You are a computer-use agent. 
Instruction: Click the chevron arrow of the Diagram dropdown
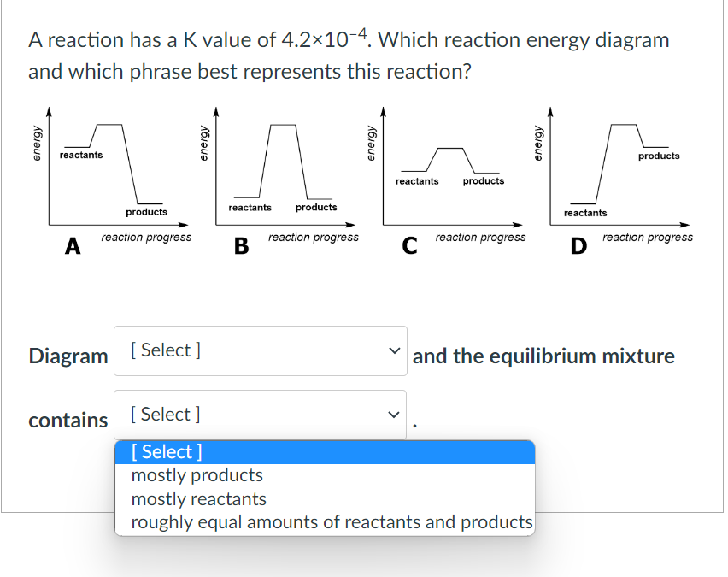tap(393, 350)
